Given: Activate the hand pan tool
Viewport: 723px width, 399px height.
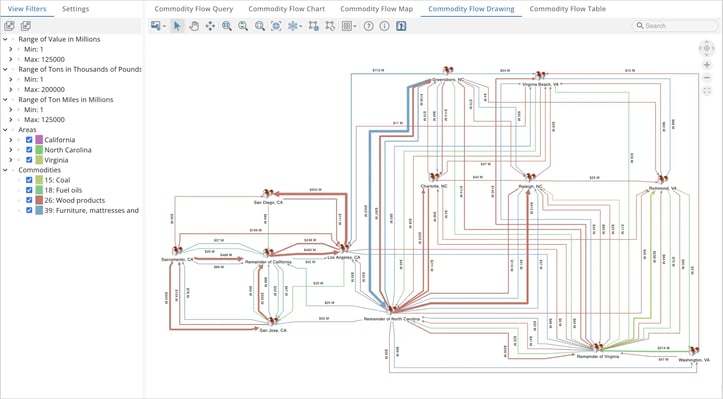Looking at the screenshot, I should pos(194,26).
